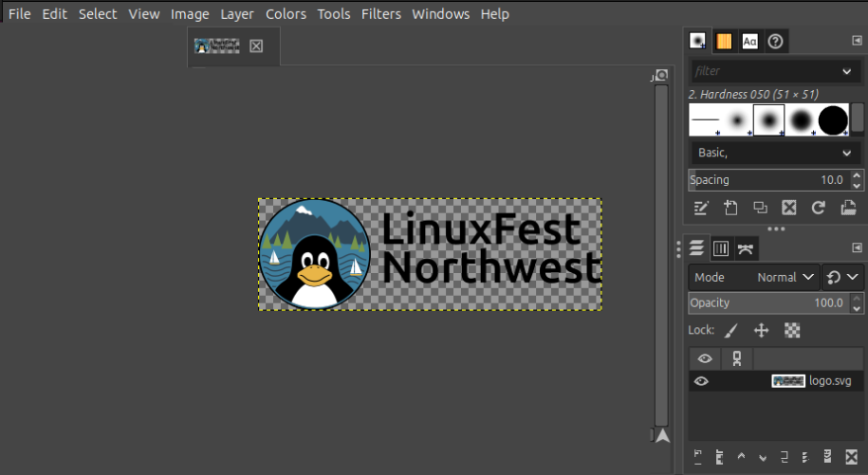Image resolution: width=868 pixels, height=475 pixels.
Task: Select the logo.svg layer name
Action: [830, 381]
